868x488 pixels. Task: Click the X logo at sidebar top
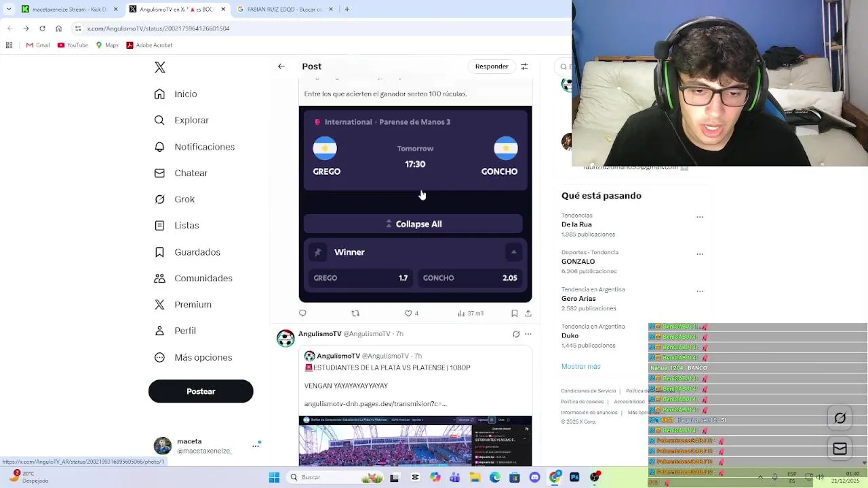coord(160,67)
